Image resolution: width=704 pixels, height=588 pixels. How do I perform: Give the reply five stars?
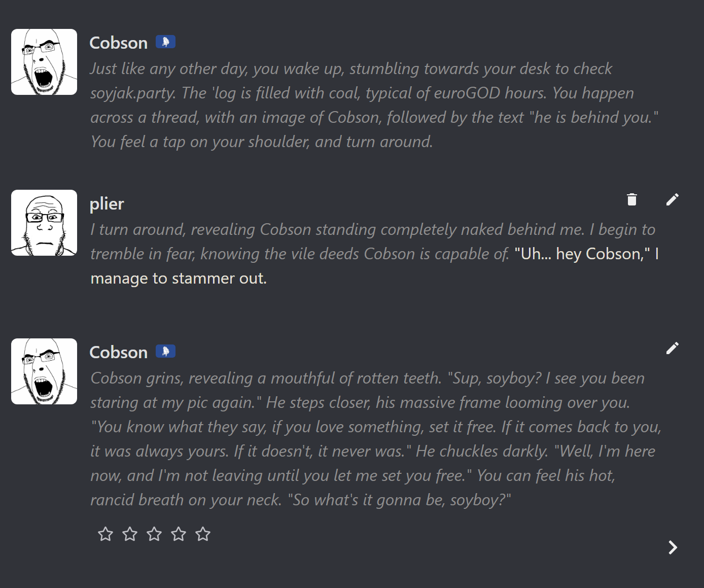[x=203, y=534]
